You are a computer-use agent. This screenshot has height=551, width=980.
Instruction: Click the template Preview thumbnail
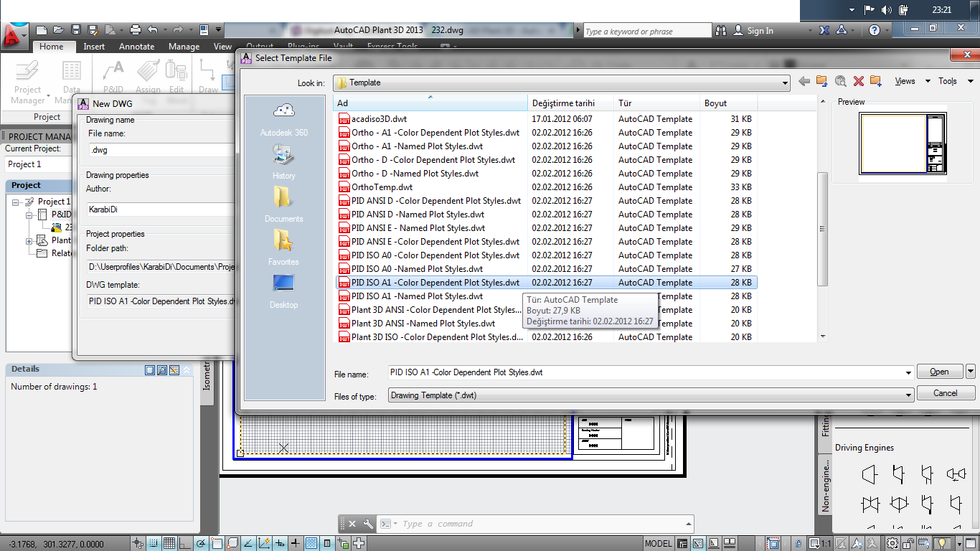pos(904,144)
